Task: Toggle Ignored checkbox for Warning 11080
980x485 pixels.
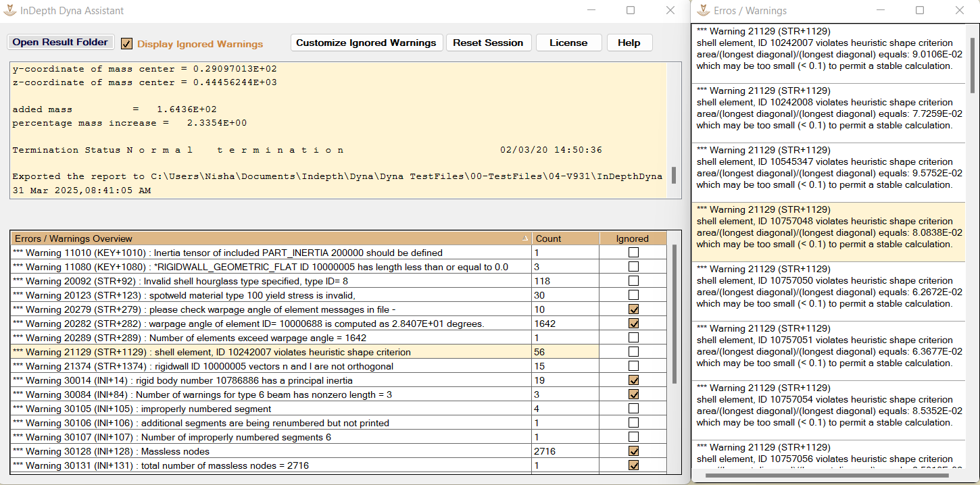Action: point(633,267)
